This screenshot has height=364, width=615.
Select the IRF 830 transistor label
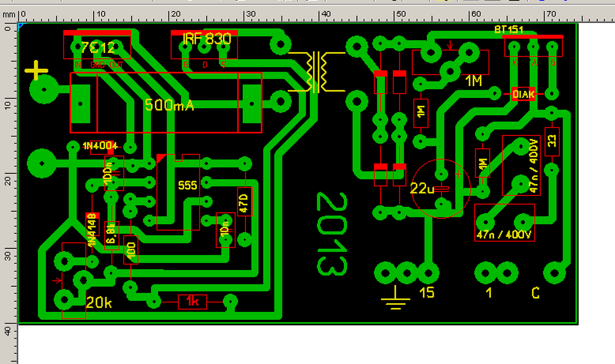(207, 38)
